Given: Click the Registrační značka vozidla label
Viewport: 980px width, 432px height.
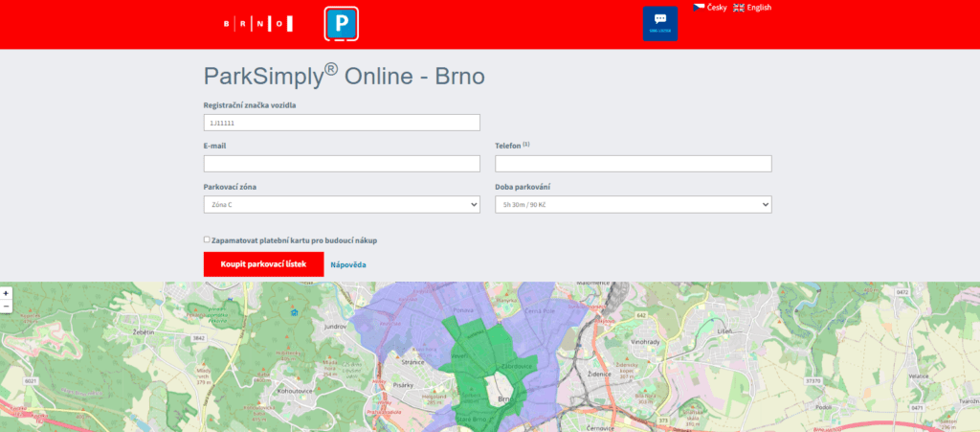Looking at the screenshot, I should pos(250,105).
